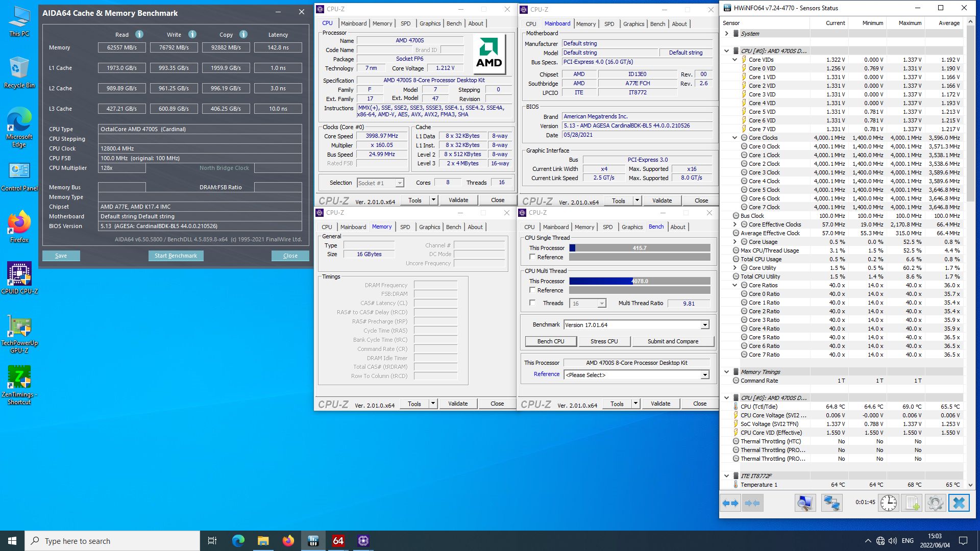The width and height of the screenshot is (980, 551).
Task: Open This PC desktop icon
Action: click(19, 21)
